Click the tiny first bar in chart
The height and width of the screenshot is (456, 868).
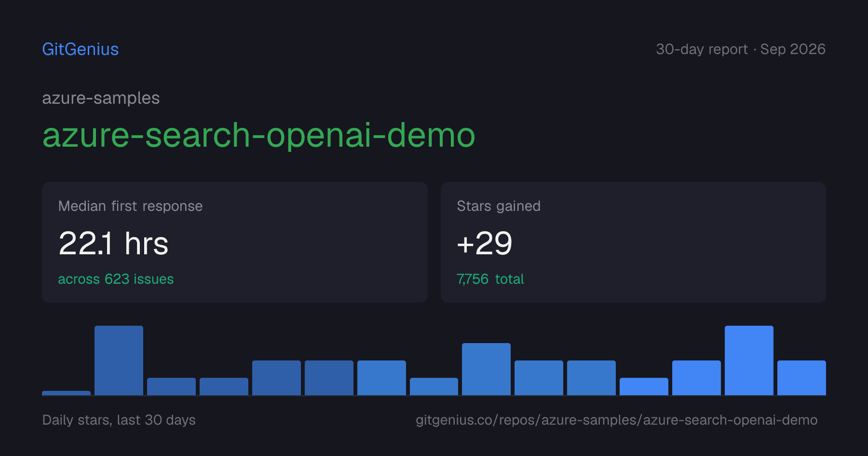(x=66, y=393)
